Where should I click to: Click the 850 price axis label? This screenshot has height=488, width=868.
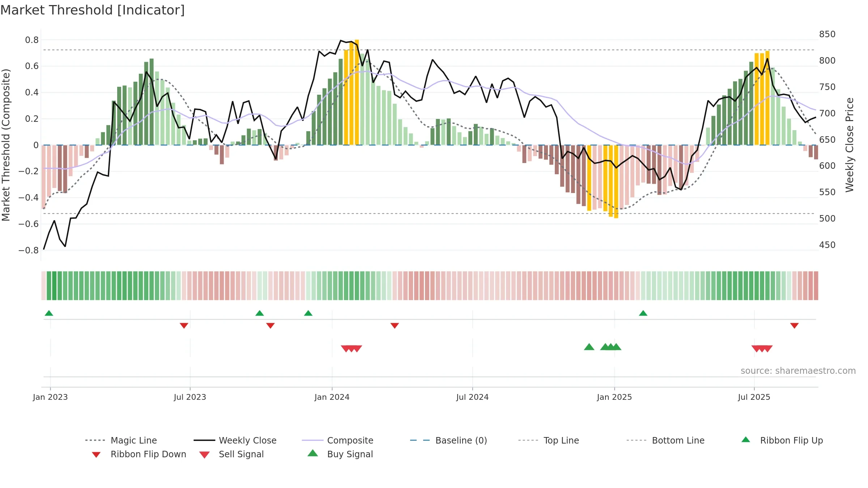click(x=827, y=34)
